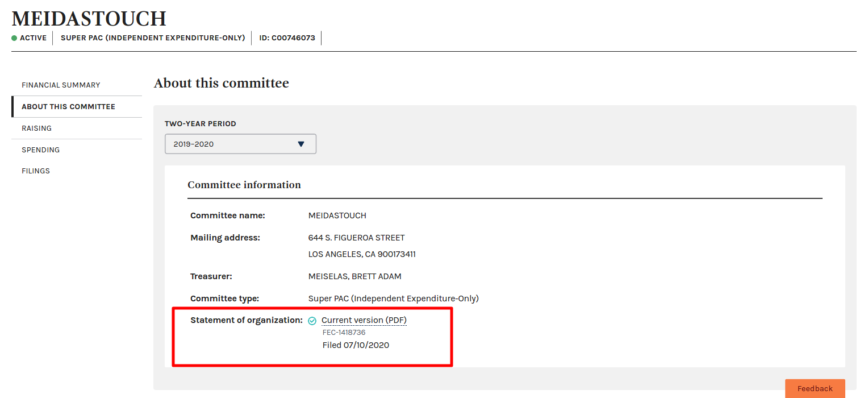Select About This Committee in sidebar
Image resolution: width=868 pixels, height=398 pixels.
[68, 106]
